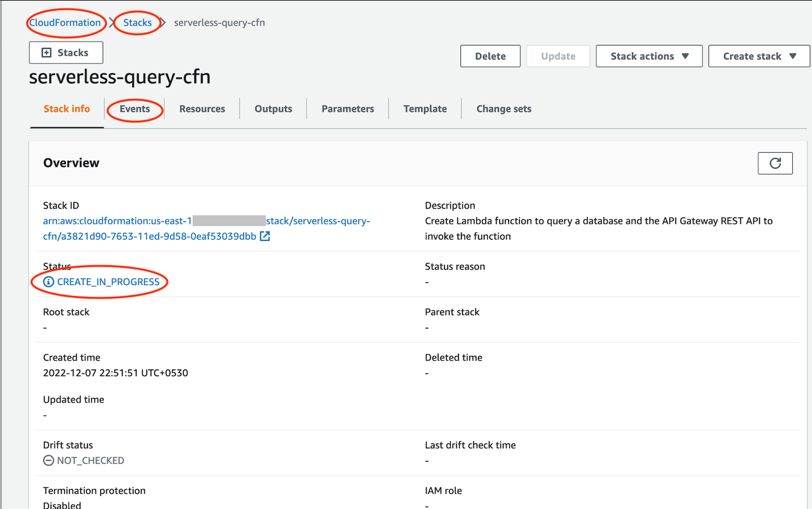Click the NOT_CHECKED drift status icon

click(x=48, y=461)
